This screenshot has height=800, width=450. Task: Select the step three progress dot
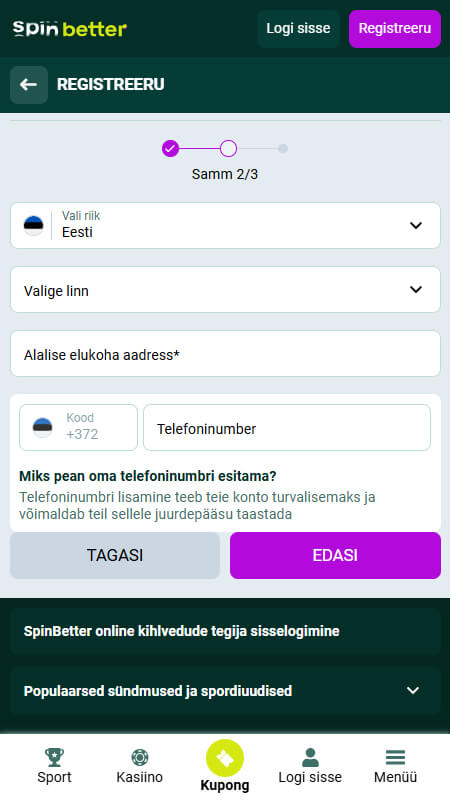coord(283,148)
